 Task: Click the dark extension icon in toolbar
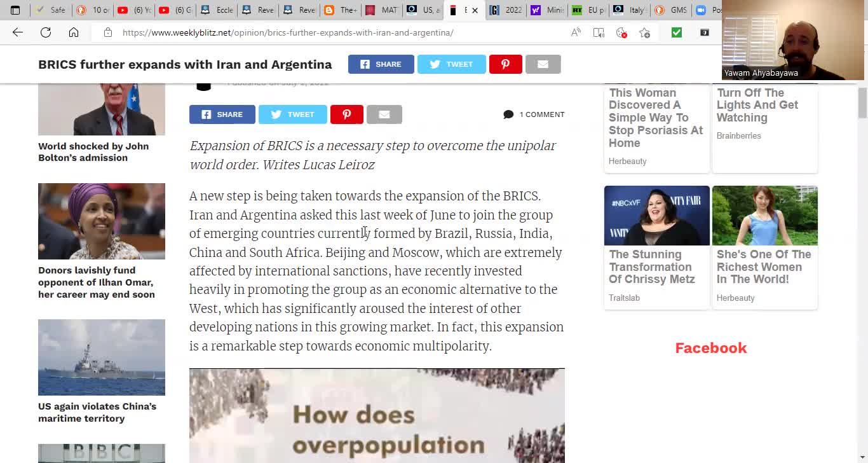pyautogui.click(x=705, y=32)
